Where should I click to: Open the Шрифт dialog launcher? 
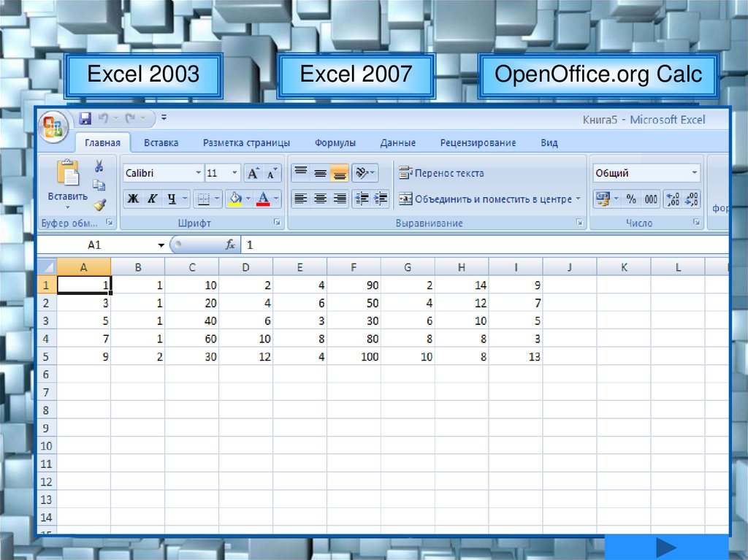tap(277, 222)
